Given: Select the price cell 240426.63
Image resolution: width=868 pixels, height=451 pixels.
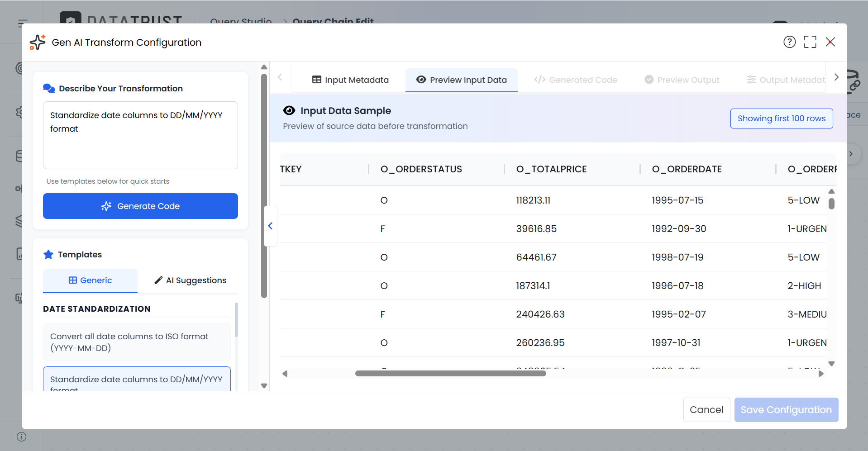Looking at the screenshot, I should pos(540,314).
